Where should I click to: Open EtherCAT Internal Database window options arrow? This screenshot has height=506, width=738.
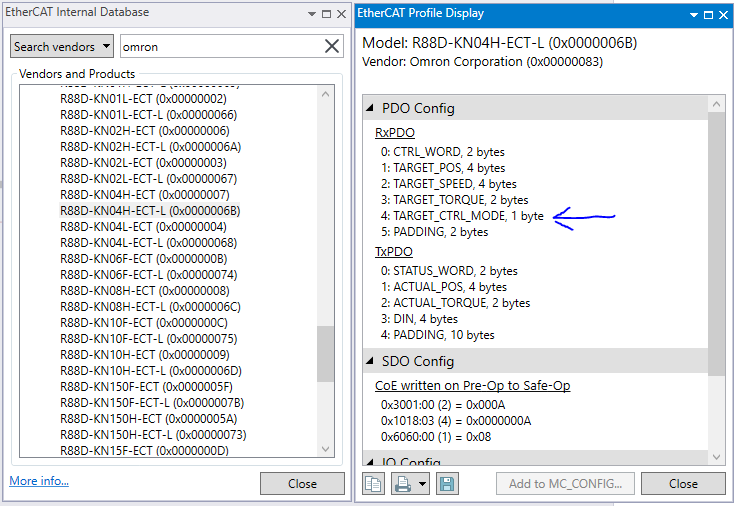tap(312, 14)
